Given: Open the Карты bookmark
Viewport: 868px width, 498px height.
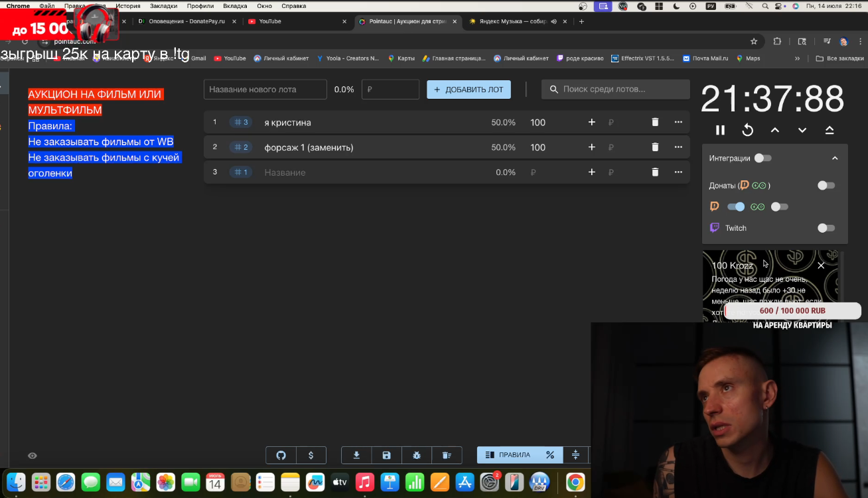Looking at the screenshot, I should pos(401,58).
